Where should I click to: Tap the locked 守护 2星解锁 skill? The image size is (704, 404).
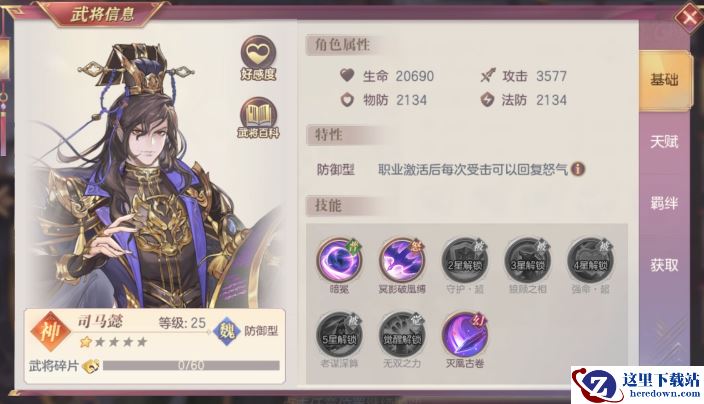465,260
